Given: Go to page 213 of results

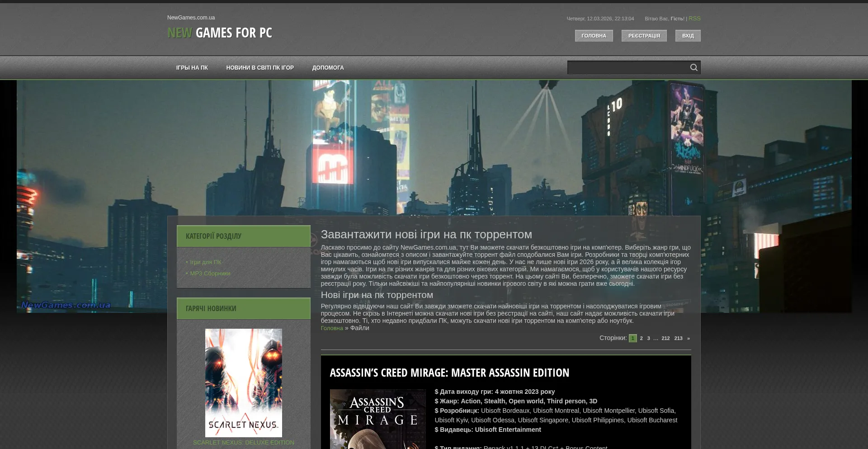Looking at the screenshot, I should click(678, 338).
